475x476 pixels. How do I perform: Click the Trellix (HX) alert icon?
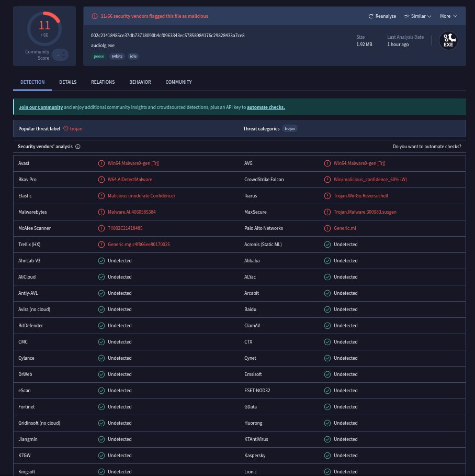[x=101, y=245]
